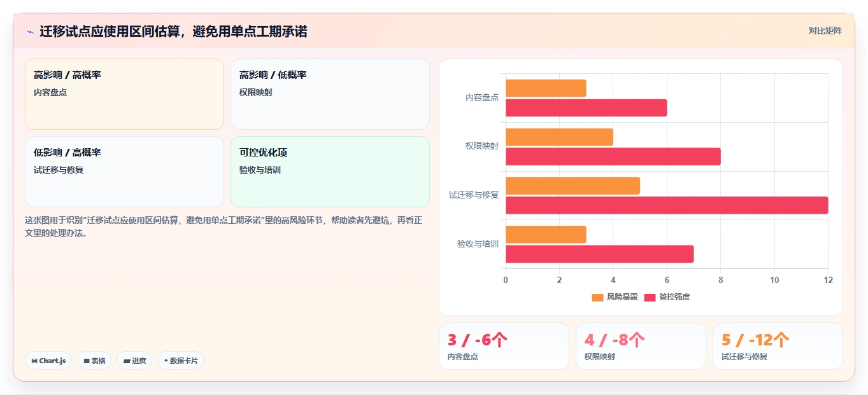Click the 对比矩阵 label in header
868x395 pixels.
(825, 31)
